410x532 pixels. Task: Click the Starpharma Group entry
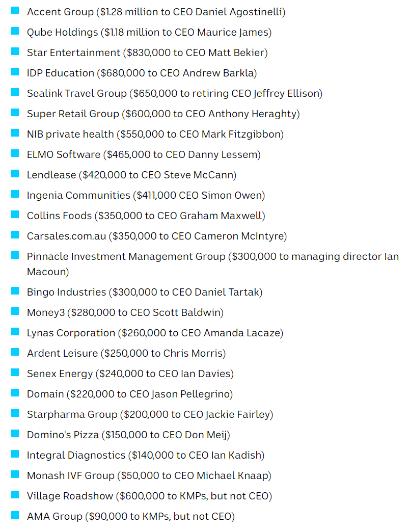coord(150,414)
